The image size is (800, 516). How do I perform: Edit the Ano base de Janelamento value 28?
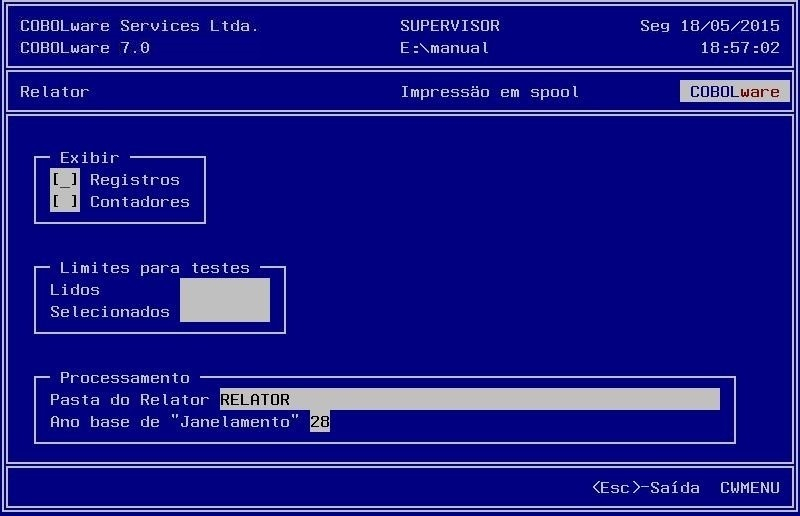tap(320, 421)
